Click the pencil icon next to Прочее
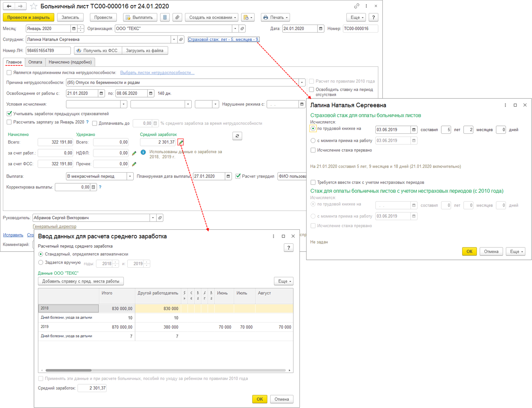Viewport: 532px width, 408px height. [x=134, y=164]
